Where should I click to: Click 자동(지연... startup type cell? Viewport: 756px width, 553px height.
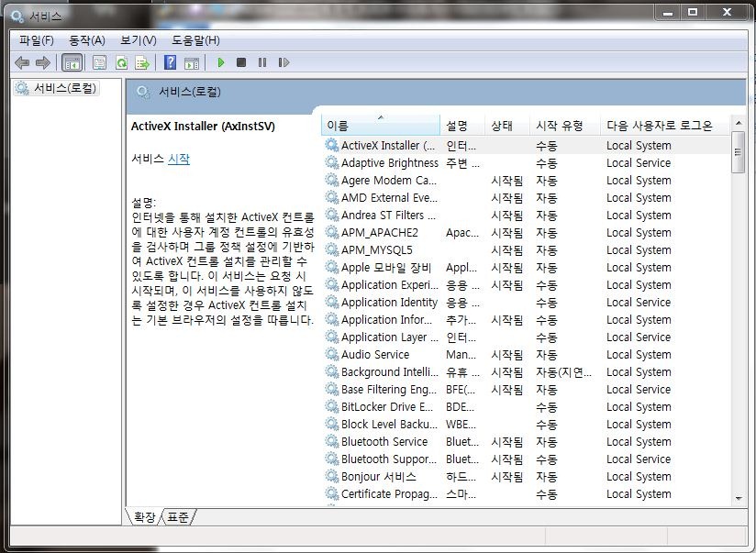563,371
